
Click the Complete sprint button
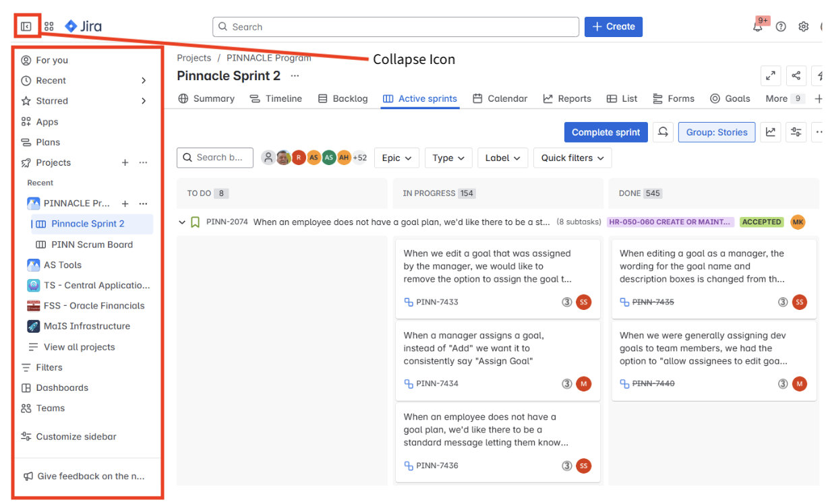tap(605, 132)
